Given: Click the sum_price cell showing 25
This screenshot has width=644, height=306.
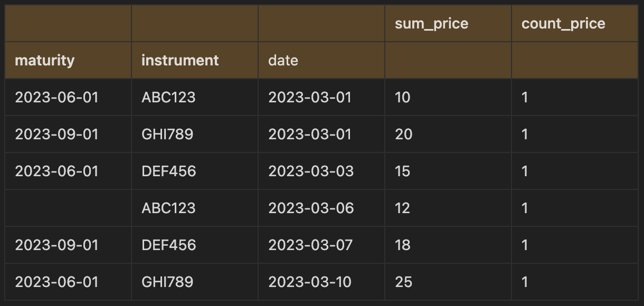Looking at the screenshot, I should coord(448,282).
